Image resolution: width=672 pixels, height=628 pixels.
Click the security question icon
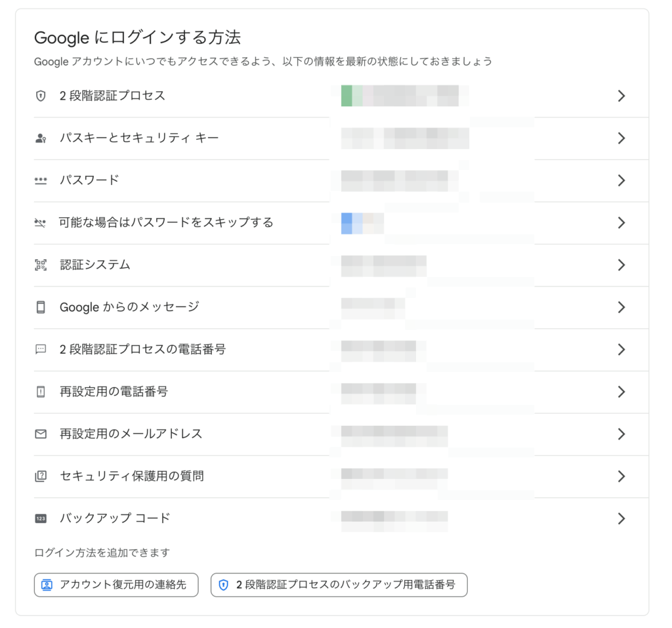coord(41,476)
